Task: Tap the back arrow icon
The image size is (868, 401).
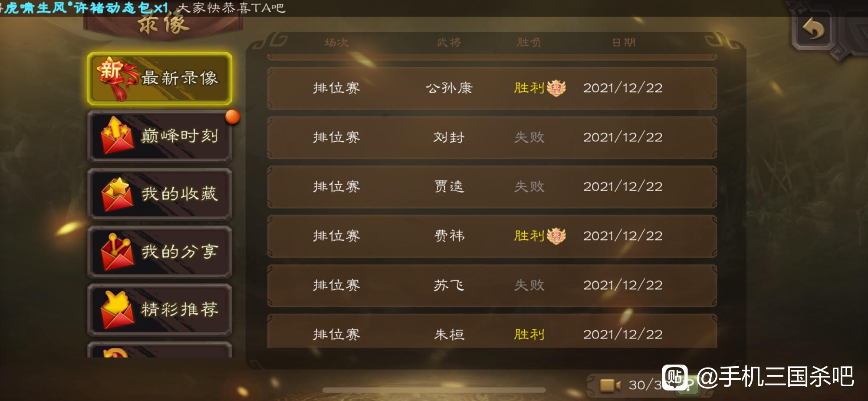Action: coord(812,30)
